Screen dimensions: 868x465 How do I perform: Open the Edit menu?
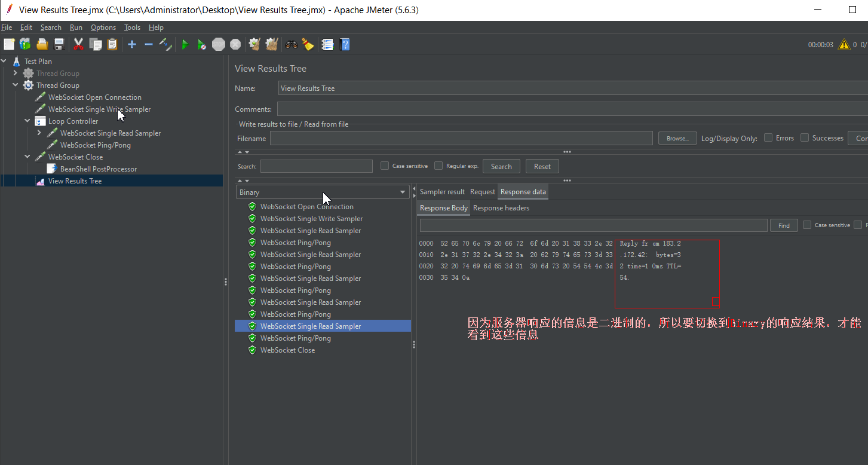click(x=26, y=27)
